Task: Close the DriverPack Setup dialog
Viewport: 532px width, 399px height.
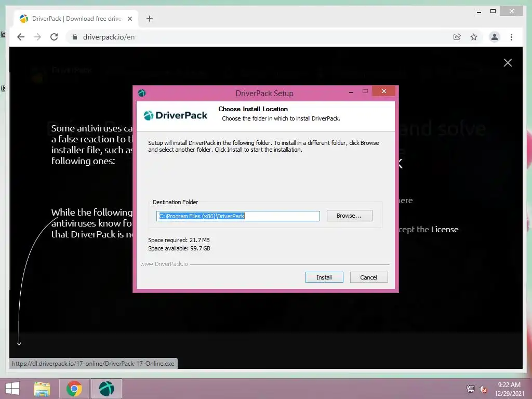Action: pos(384,91)
